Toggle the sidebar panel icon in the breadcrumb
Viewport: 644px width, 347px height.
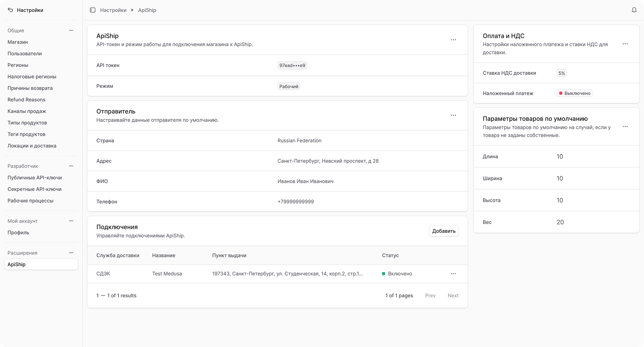click(92, 10)
